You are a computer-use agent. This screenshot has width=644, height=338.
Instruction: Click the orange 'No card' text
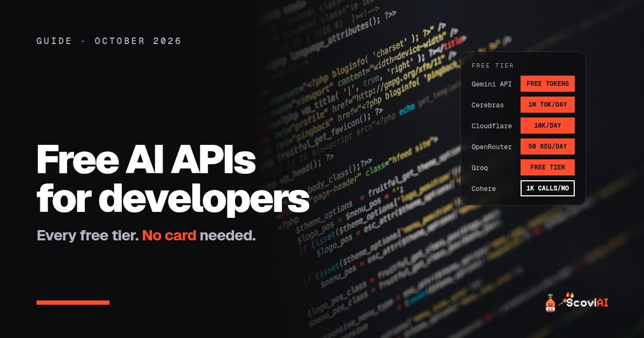point(169,235)
